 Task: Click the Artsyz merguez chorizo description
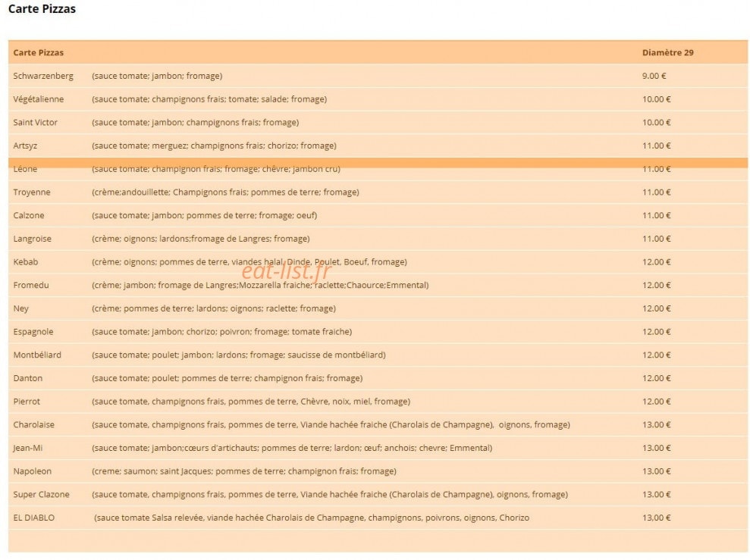click(214, 145)
